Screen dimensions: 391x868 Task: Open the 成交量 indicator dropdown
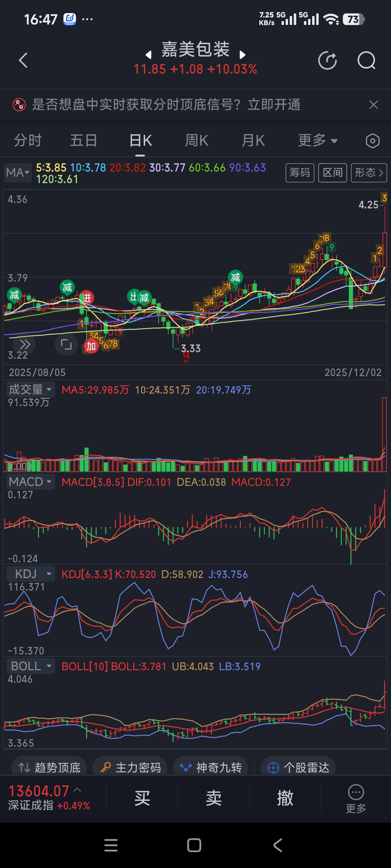pyautogui.click(x=30, y=390)
